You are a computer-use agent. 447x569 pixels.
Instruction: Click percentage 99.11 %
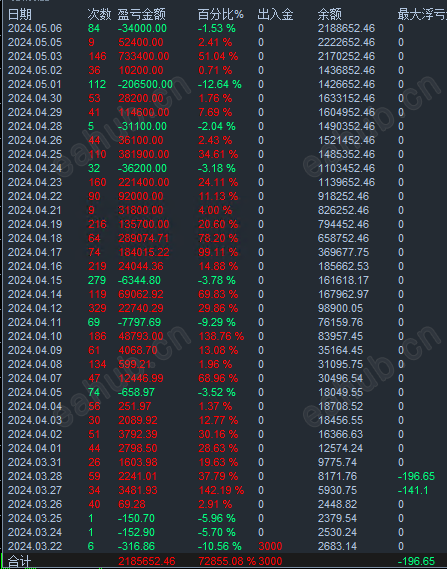click(218, 252)
